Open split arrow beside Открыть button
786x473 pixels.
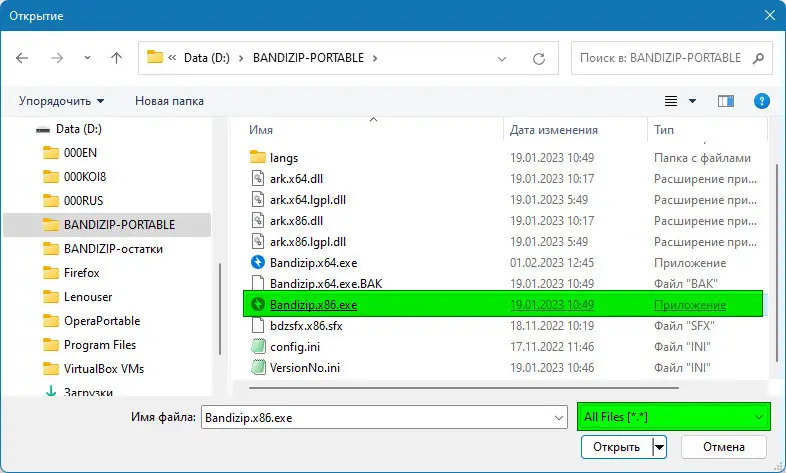click(x=660, y=447)
